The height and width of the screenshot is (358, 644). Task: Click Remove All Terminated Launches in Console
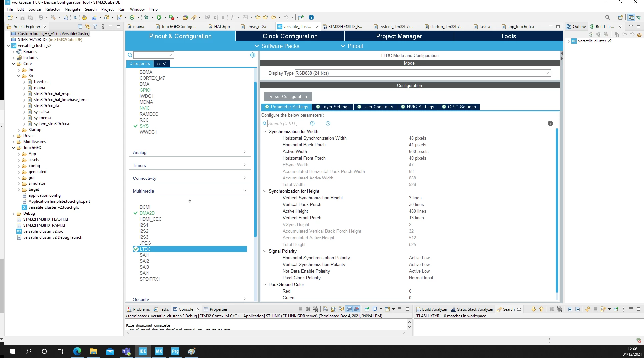click(x=316, y=309)
